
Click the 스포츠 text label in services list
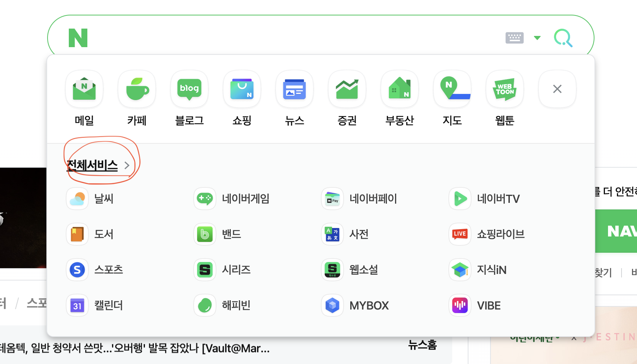point(109,270)
